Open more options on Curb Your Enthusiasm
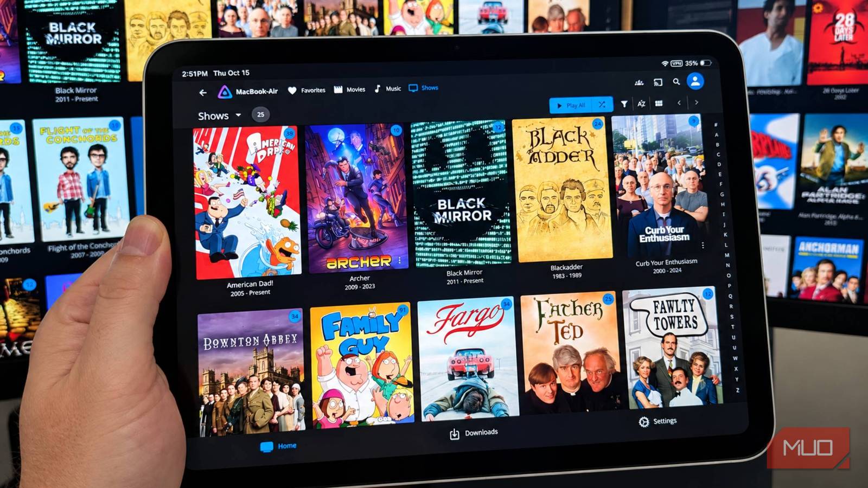 pyautogui.click(x=703, y=245)
